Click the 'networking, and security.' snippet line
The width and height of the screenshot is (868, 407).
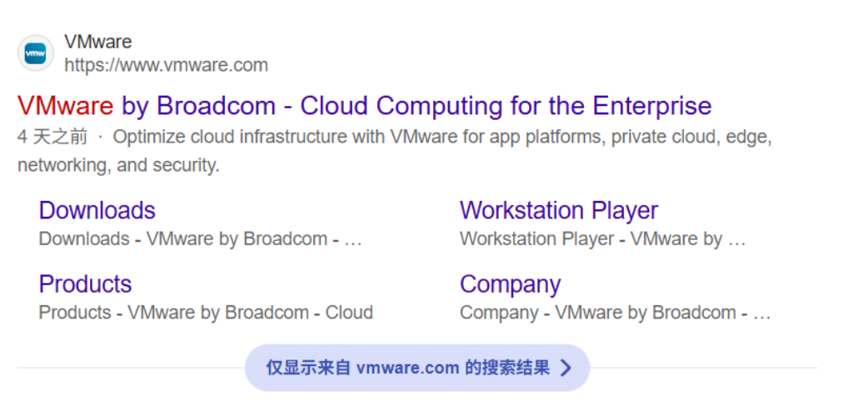[x=118, y=165]
